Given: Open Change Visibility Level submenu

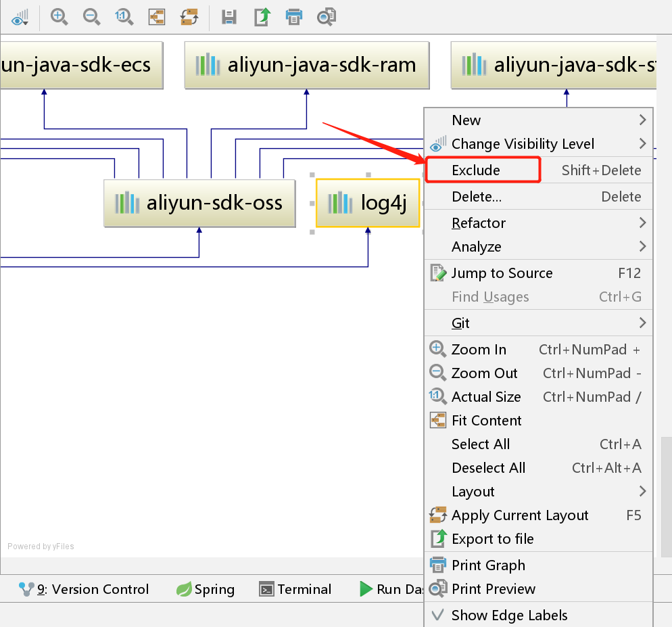Looking at the screenshot, I should coord(539,143).
